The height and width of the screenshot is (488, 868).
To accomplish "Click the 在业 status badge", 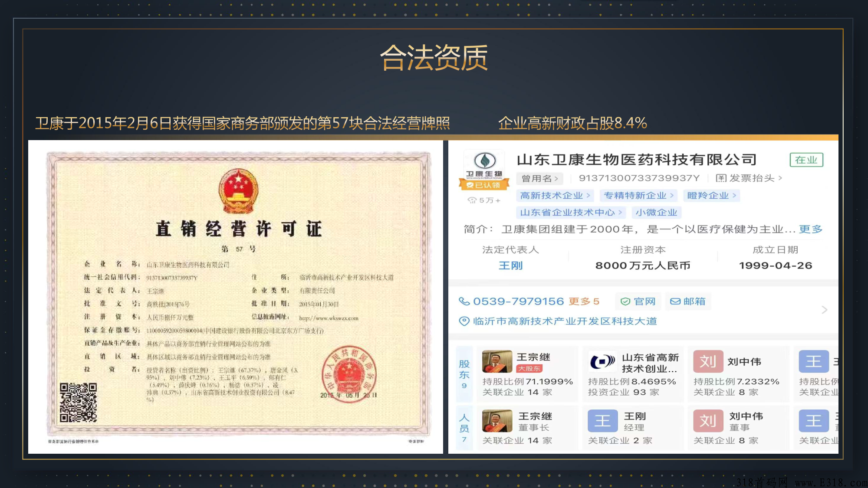I will point(806,160).
